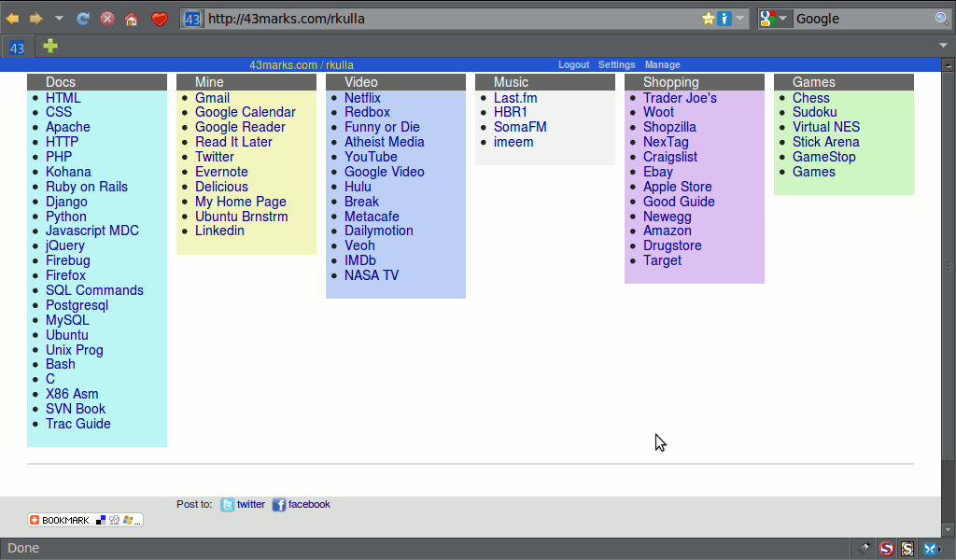Viewport: 956px width, 560px height.
Task: Reload the page with the refresh icon
Action: tap(83, 19)
